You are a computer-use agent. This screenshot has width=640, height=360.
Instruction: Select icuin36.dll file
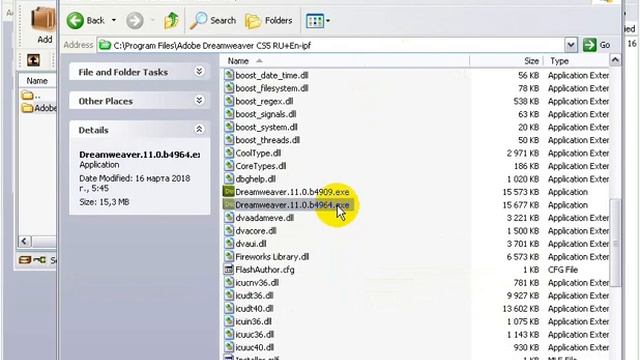pos(253,322)
